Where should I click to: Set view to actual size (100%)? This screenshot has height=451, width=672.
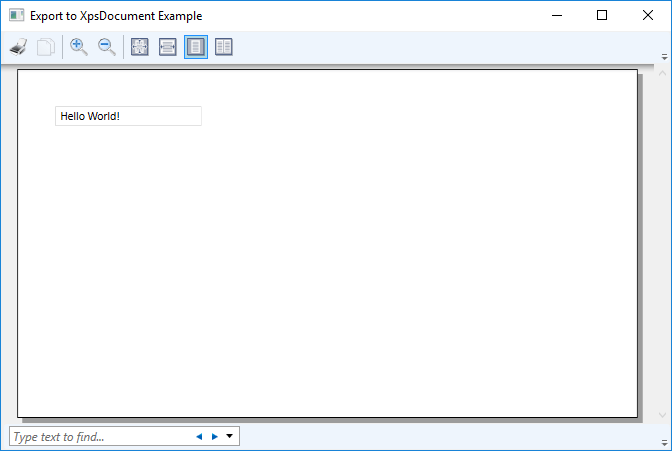click(x=140, y=47)
